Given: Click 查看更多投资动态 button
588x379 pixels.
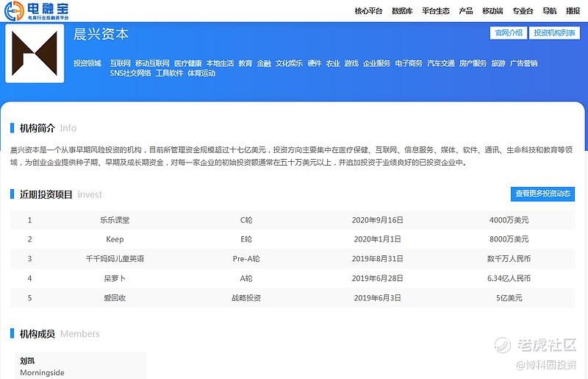Looking at the screenshot, I should (542, 194).
